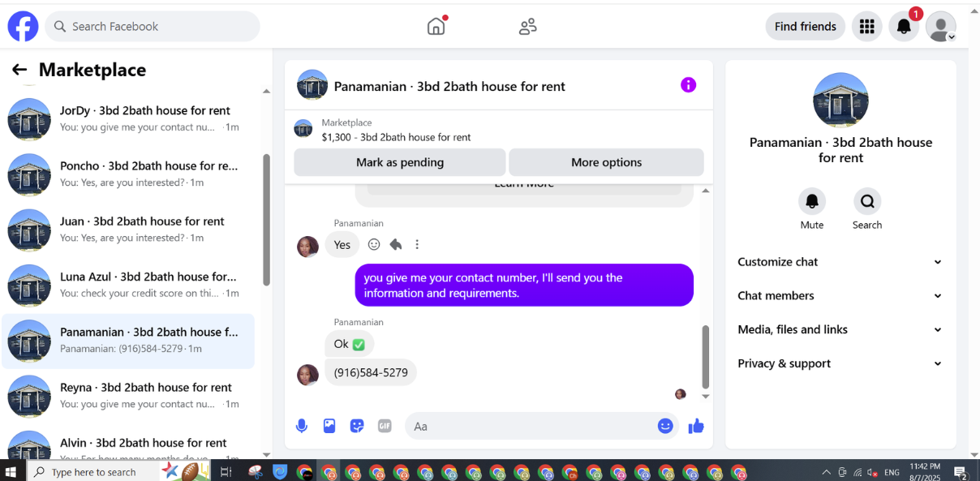Expand the Chat members section
The image size is (980, 481).
[840, 296]
